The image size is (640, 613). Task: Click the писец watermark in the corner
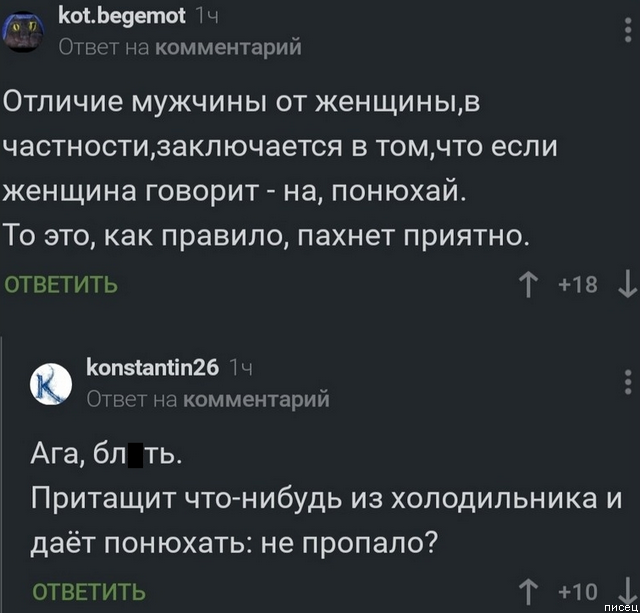point(616,606)
